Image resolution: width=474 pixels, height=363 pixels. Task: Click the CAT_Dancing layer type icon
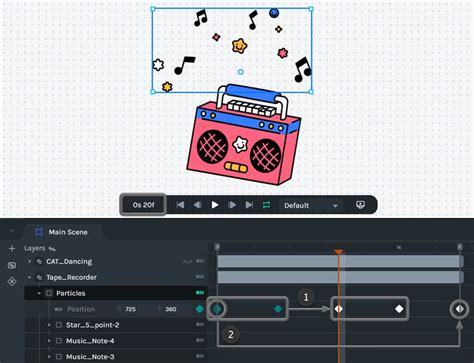[39, 261]
